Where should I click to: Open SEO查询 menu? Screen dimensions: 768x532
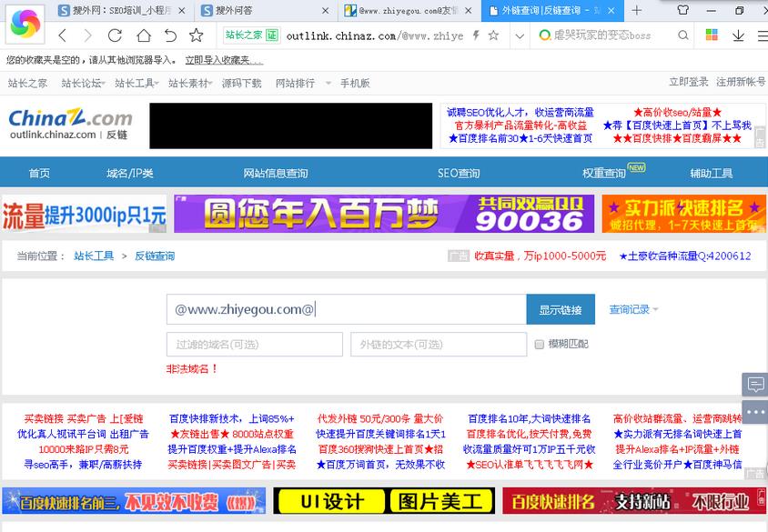click(459, 173)
